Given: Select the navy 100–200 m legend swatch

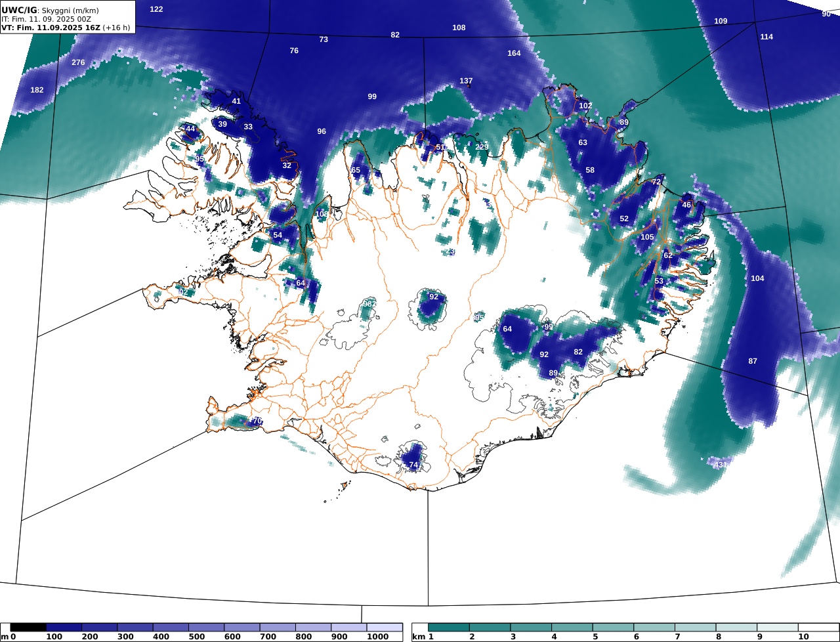Looking at the screenshot, I should (x=64, y=628).
